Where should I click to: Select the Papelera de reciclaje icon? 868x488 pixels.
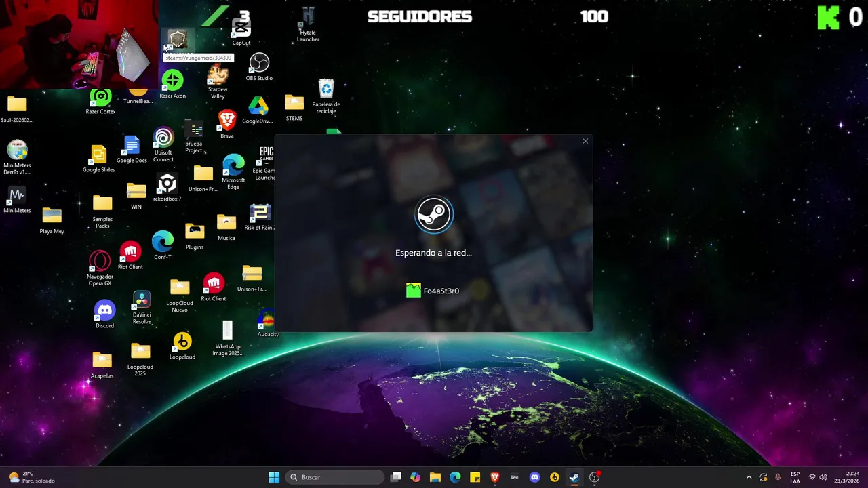[x=326, y=96]
